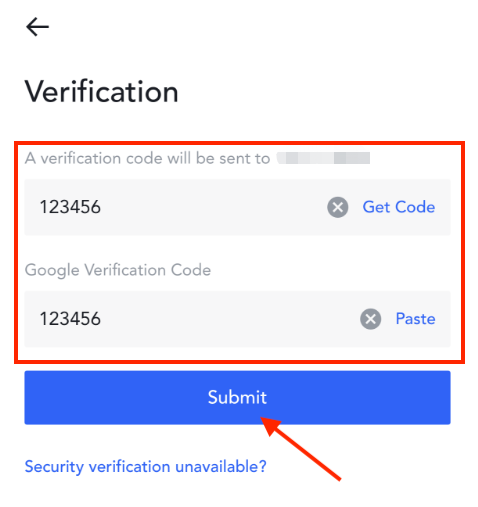Image resolution: width=478 pixels, height=507 pixels.
Task: Open Security verification unavailable? link
Action: click(146, 466)
